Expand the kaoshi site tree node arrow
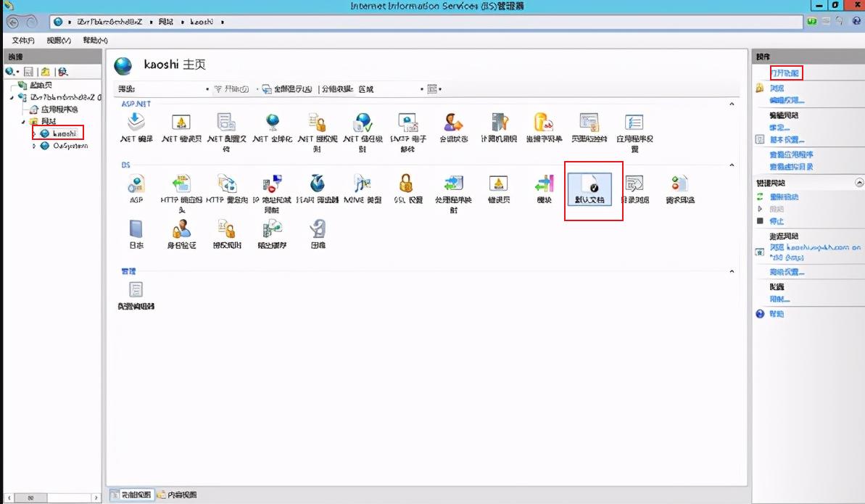 pyautogui.click(x=34, y=133)
